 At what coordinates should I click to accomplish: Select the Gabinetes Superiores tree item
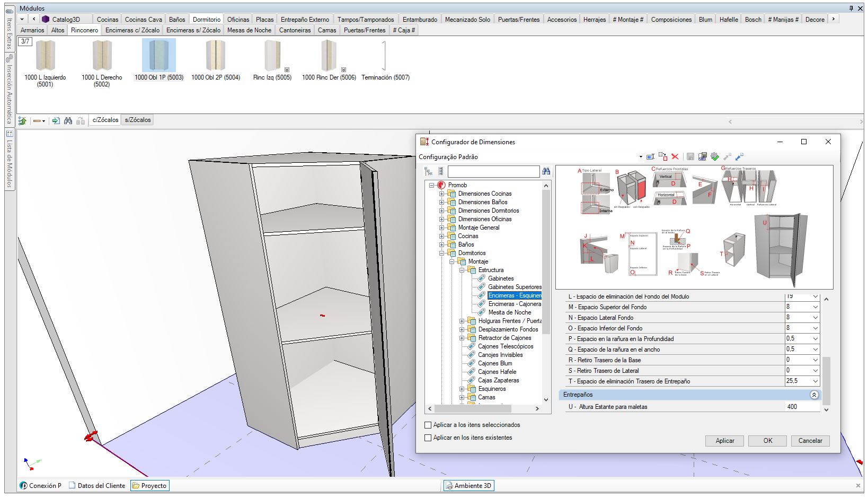click(x=515, y=287)
